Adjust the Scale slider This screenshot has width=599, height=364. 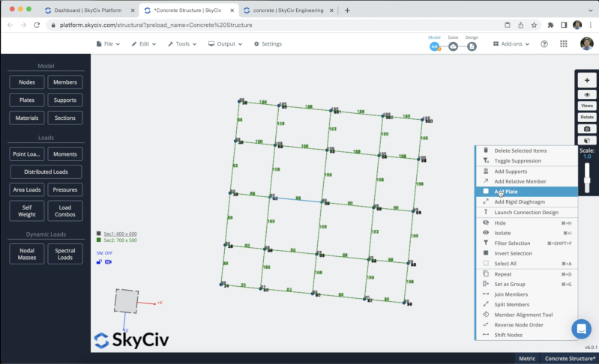click(587, 178)
